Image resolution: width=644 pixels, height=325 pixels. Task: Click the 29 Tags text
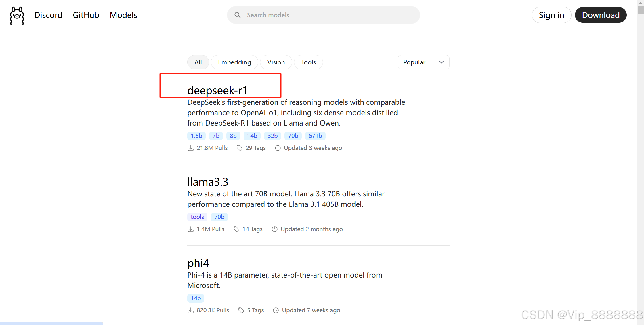[x=256, y=148]
